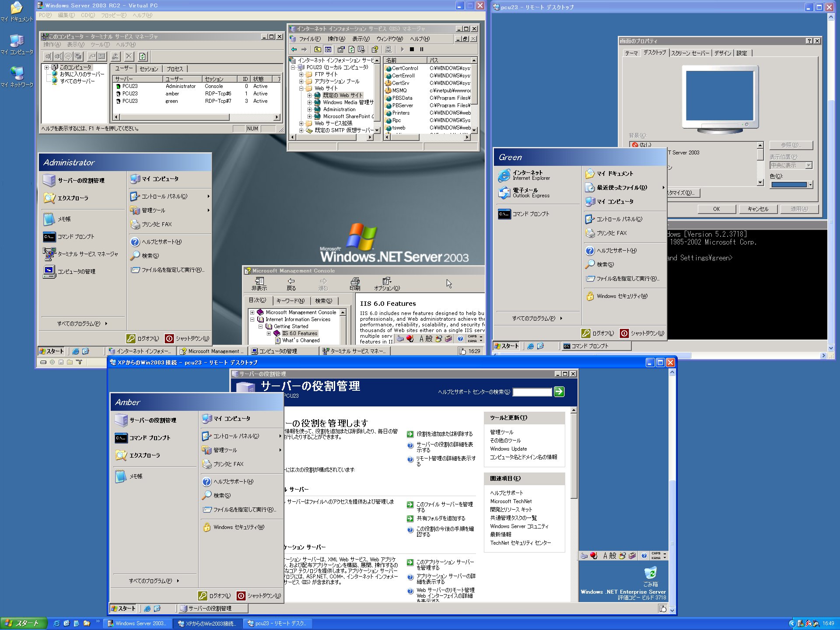Screen dimensions: 840x630
Task: Click キャンセル button in Display Properties dialog
Action: point(758,209)
